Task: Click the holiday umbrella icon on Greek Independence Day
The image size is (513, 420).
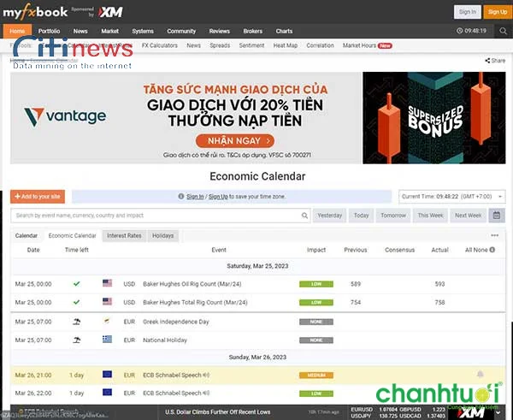Action: pyautogui.click(x=77, y=322)
